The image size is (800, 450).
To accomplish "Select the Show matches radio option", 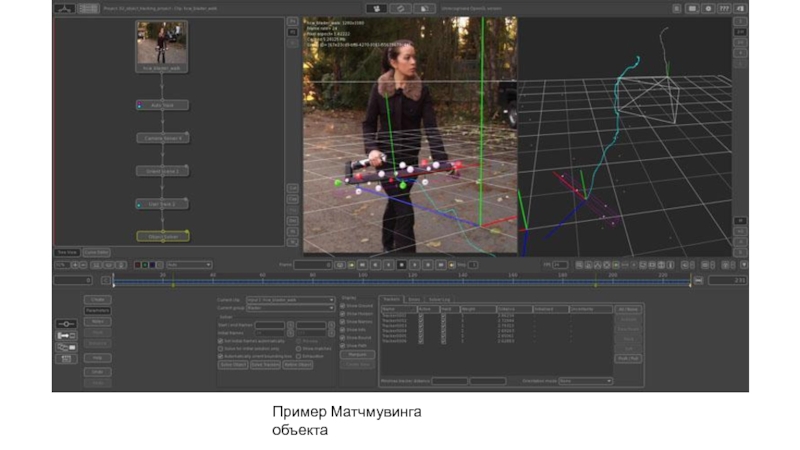I will pos(298,348).
